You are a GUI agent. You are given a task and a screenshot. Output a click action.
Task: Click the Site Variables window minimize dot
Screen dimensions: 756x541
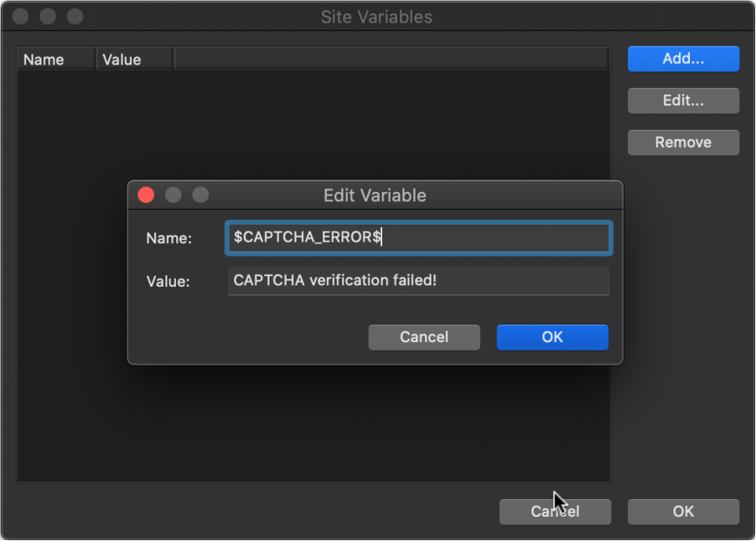click(48, 16)
